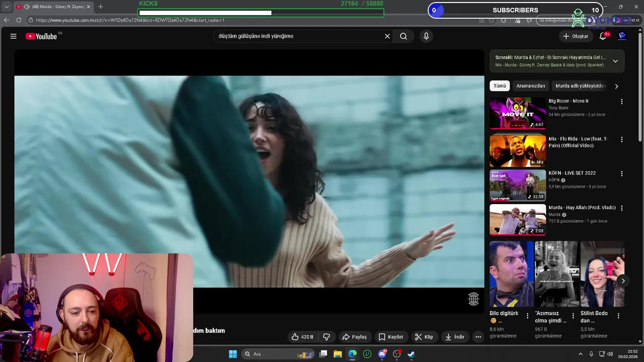644x362 pixels.
Task: Open the YouTube hamburger guide menu
Action: click(x=14, y=36)
